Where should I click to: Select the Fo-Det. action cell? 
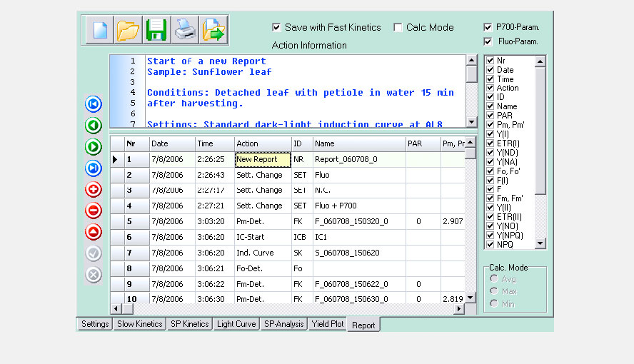point(263,268)
